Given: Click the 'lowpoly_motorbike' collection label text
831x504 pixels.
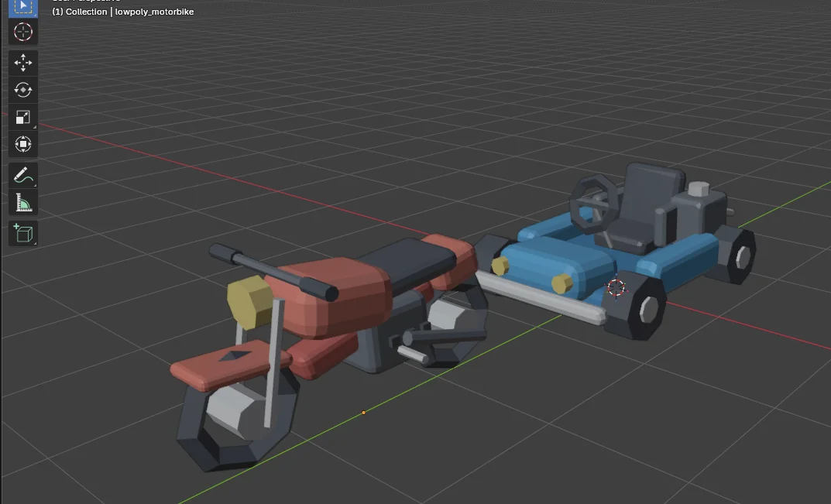Looking at the screenshot, I should coord(154,12).
